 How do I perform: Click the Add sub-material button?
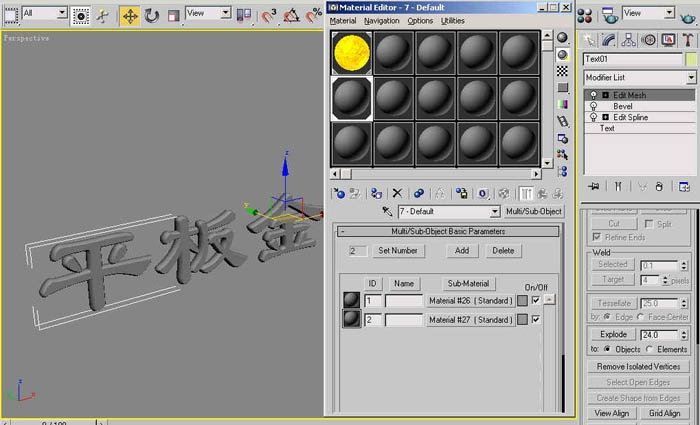point(462,250)
